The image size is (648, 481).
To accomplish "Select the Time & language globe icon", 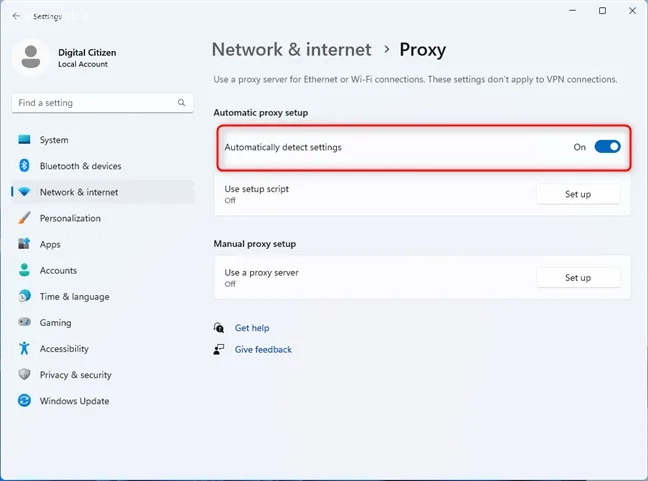I will (x=24, y=297).
